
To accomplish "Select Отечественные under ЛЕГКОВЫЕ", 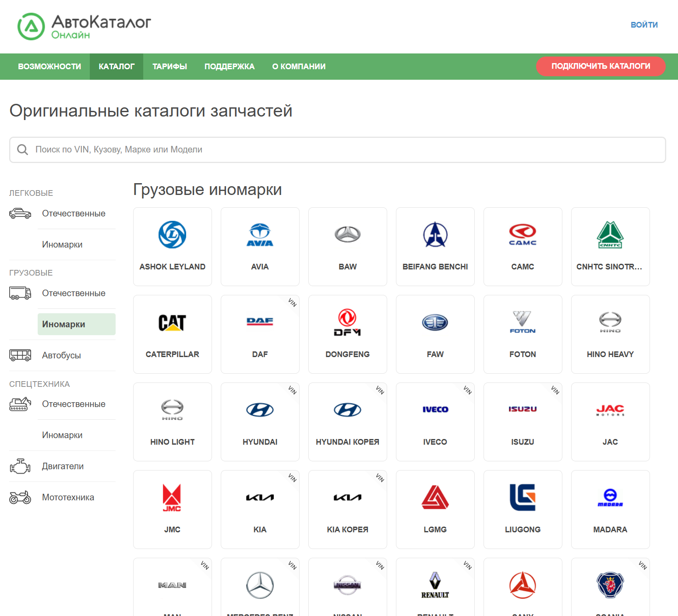I will tap(74, 213).
